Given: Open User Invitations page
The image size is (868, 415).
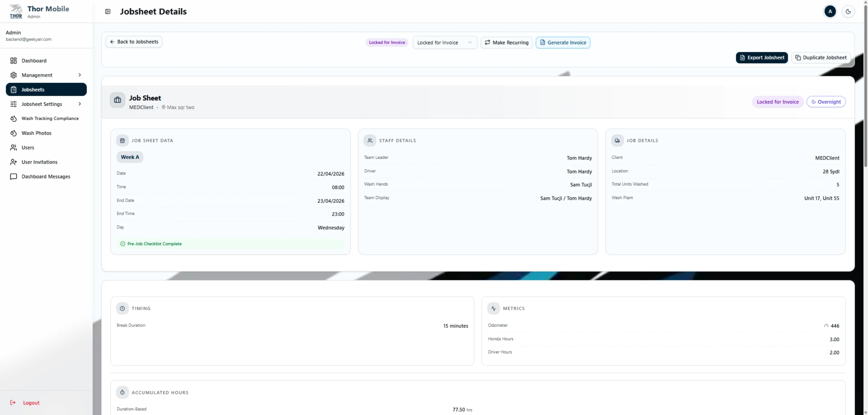Looking at the screenshot, I should 46,162.
